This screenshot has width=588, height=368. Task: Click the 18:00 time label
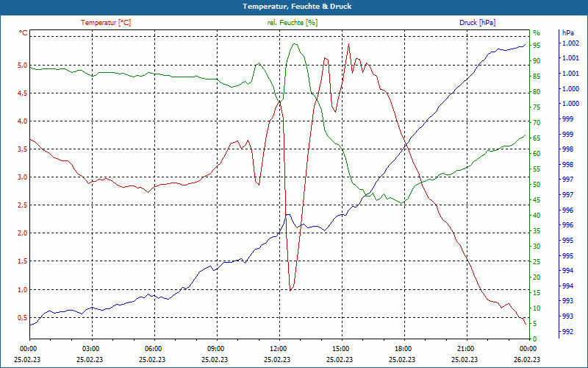click(403, 348)
